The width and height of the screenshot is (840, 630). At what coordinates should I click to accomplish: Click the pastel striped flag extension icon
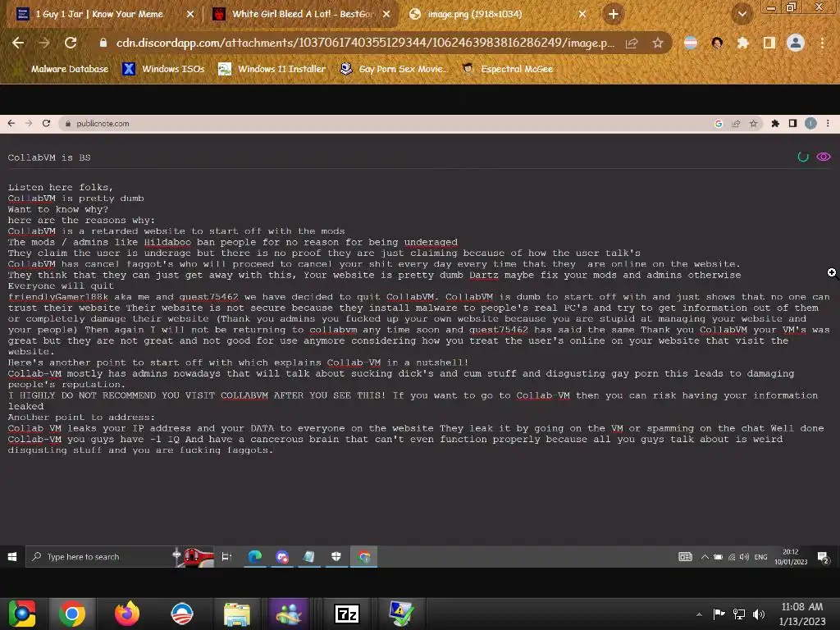[691, 43]
